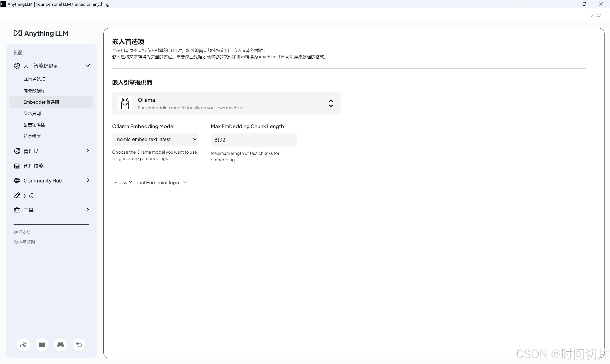Click the 外观 pencil icon
This screenshot has width=610, height=364.
17,196
